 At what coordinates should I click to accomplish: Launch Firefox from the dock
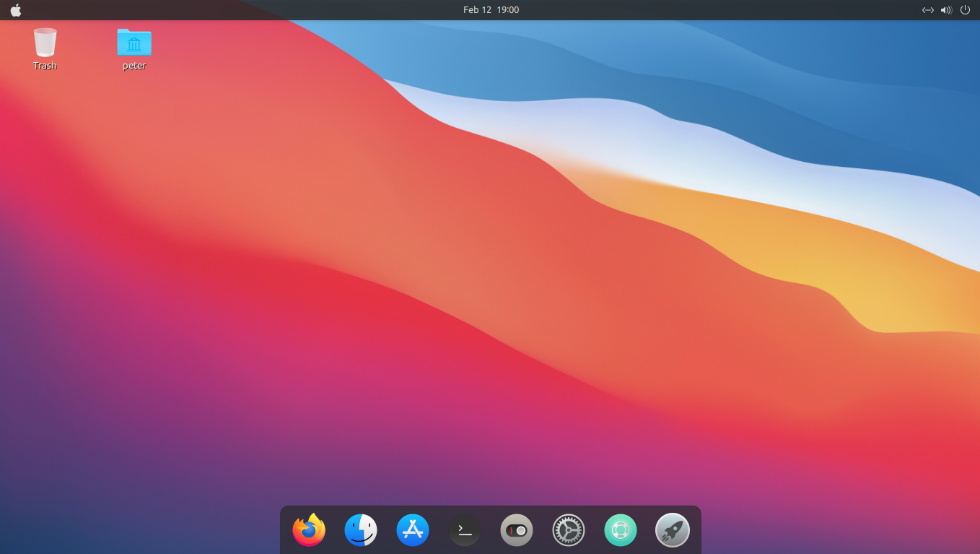[308, 529]
